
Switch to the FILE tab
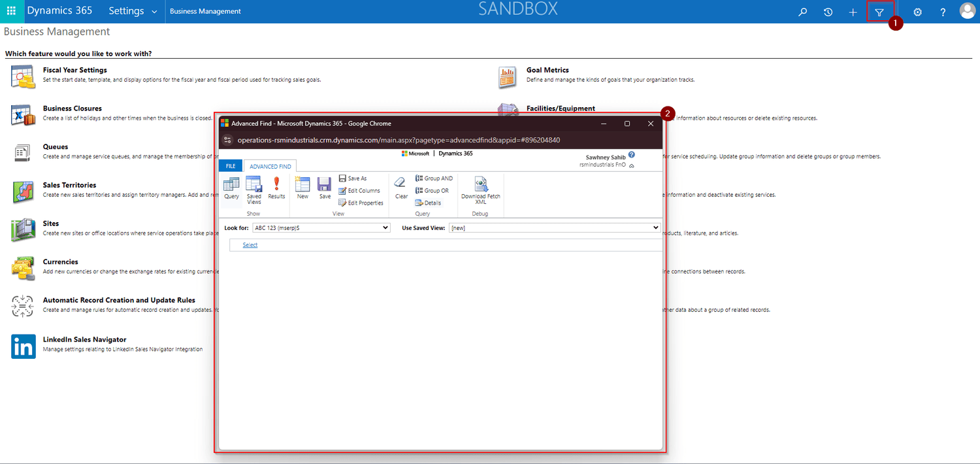pyautogui.click(x=230, y=165)
